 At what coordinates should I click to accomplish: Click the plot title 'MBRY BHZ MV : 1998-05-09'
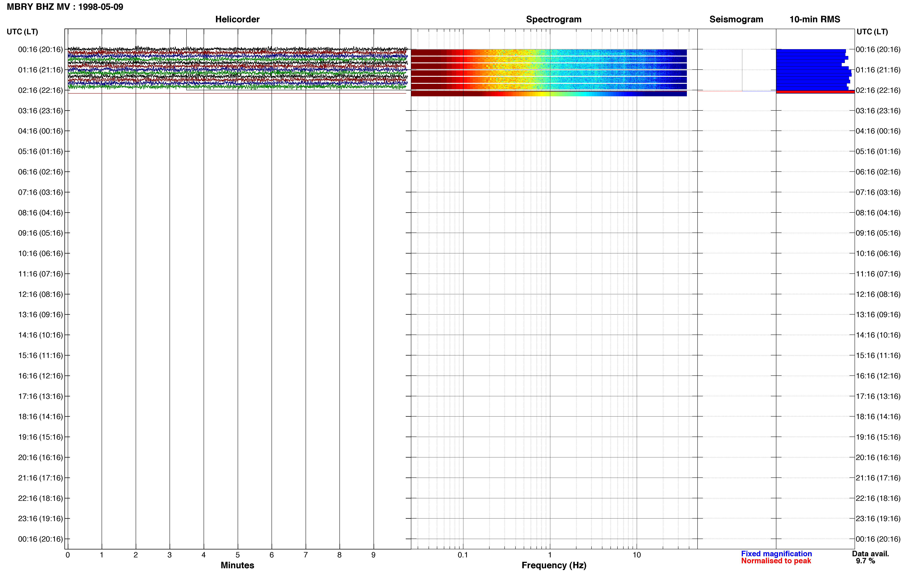click(x=65, y=7)
